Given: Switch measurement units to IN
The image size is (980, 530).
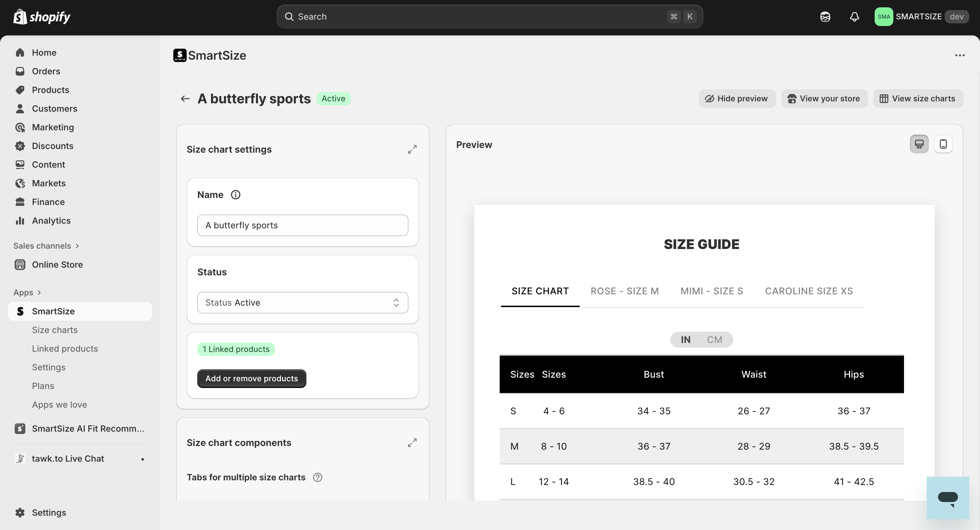Looking at the screenshot, I should (x=686, y=339).
